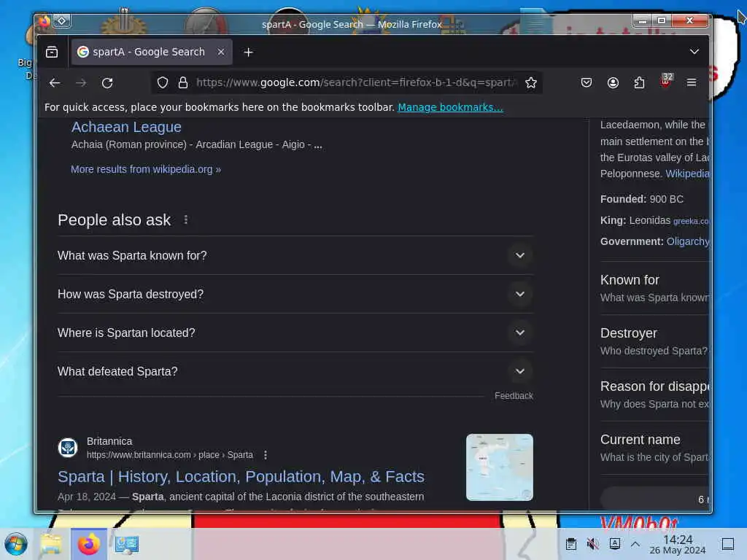
Task: Expand the Reason for disappearance panel entry
Action: [x=654, y=394]
